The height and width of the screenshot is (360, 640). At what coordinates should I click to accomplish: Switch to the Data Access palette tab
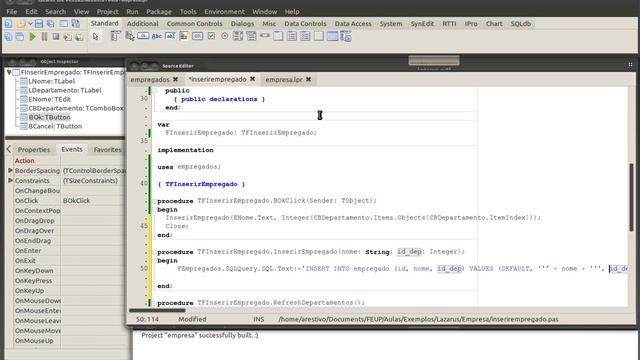(353, 24)
